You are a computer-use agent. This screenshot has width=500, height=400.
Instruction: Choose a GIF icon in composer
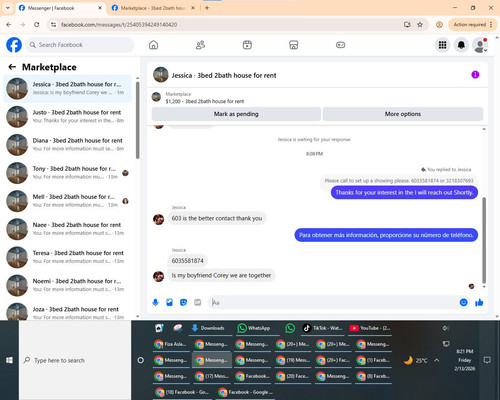(x=198, y=302)
